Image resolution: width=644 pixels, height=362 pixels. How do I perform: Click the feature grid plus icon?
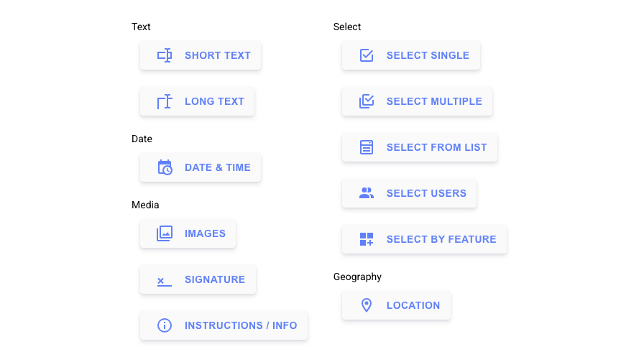tap(367, 239)
